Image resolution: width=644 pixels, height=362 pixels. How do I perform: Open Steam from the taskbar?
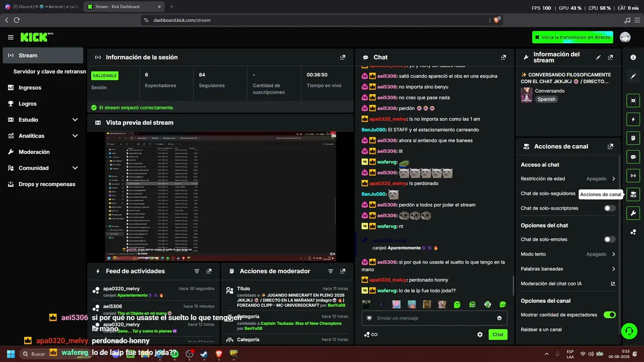204,354
